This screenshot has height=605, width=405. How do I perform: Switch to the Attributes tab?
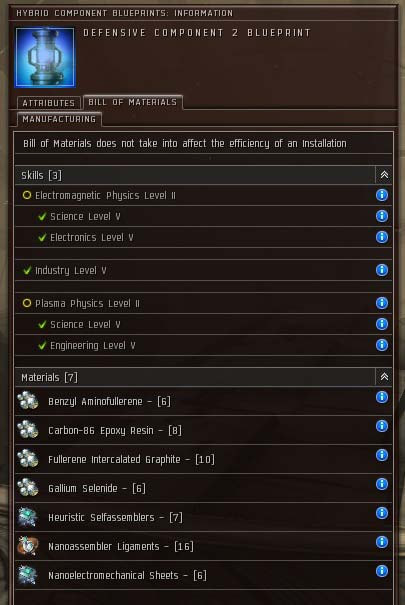(49, 103)
